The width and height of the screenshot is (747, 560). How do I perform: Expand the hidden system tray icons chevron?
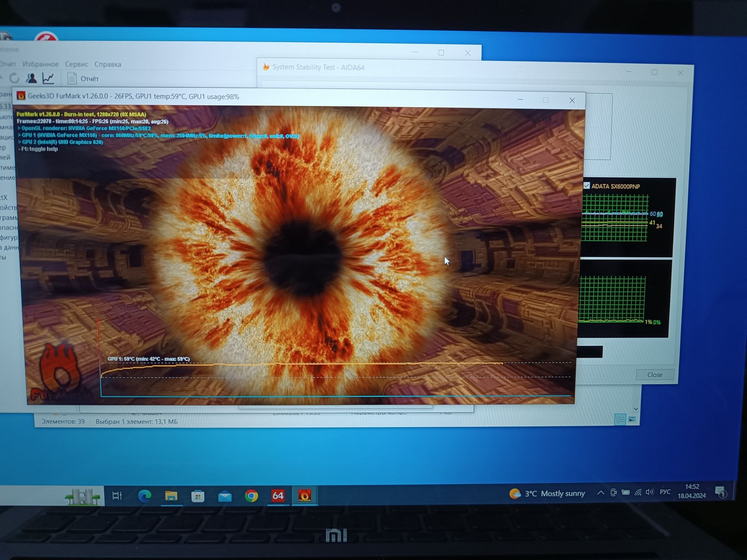601,493
